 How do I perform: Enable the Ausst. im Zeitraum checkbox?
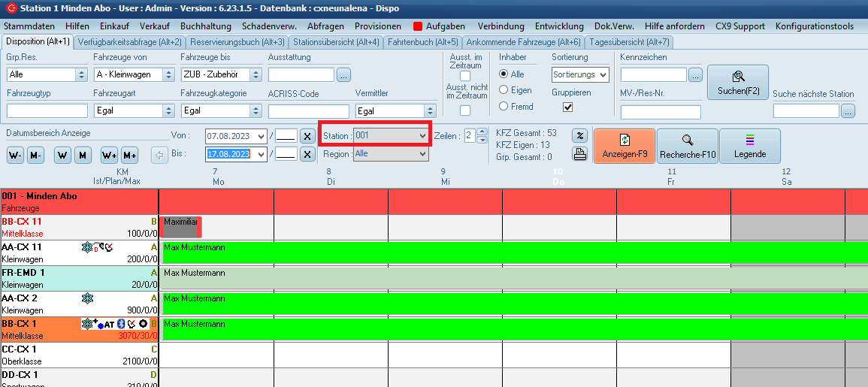click(x=465, y=76)
